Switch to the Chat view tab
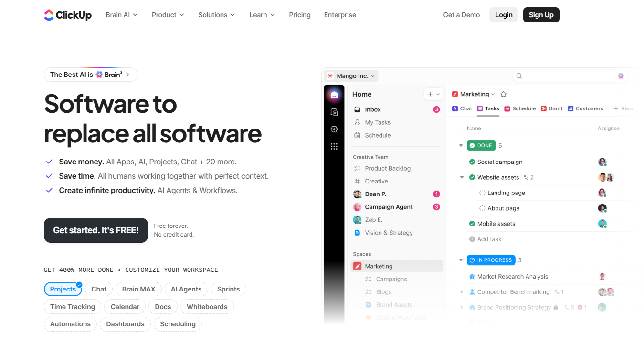The width and height of the screenshot is (644, 345). pyautogui.click(x=462, y=108)
